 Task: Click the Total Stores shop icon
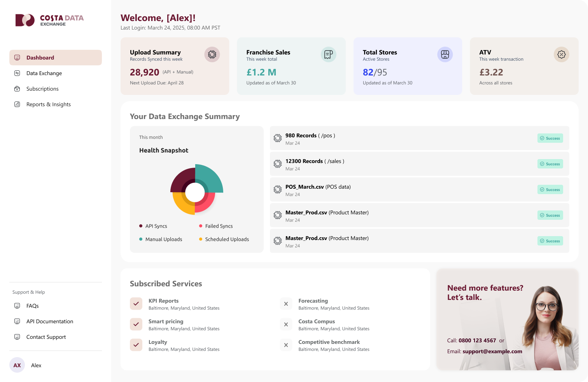point(445,54)
